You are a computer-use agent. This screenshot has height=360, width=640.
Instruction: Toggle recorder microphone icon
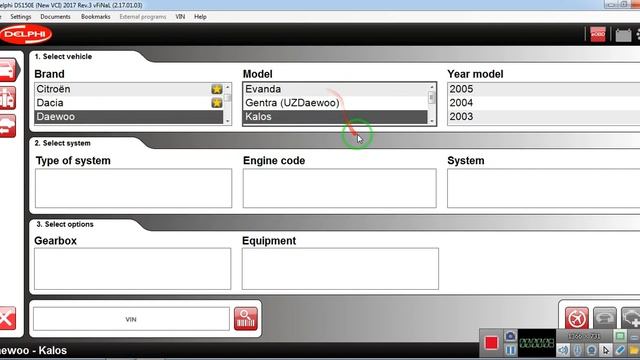coord(578,350)
